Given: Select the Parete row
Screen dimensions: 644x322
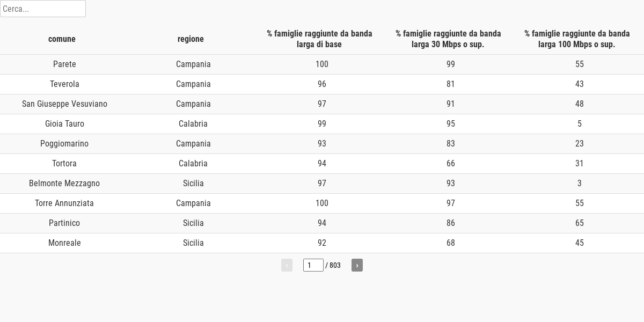Looking at the screenshot, I should coord(64,64).
